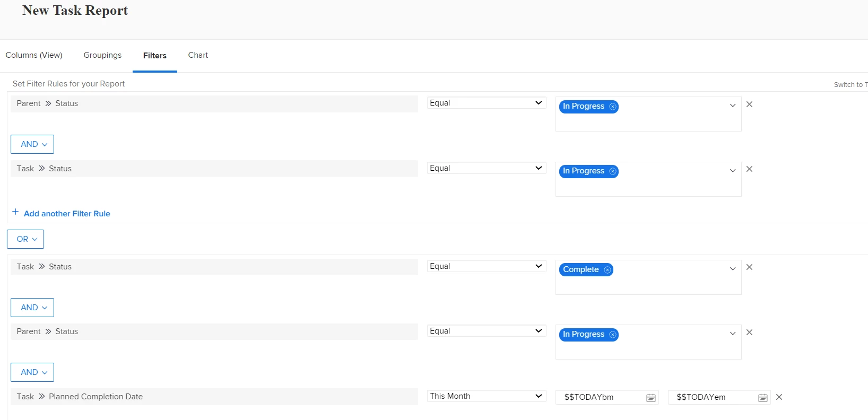Switch to Groupings tab
Viewport: 868px width, 420px height.
tap(102, 55)
